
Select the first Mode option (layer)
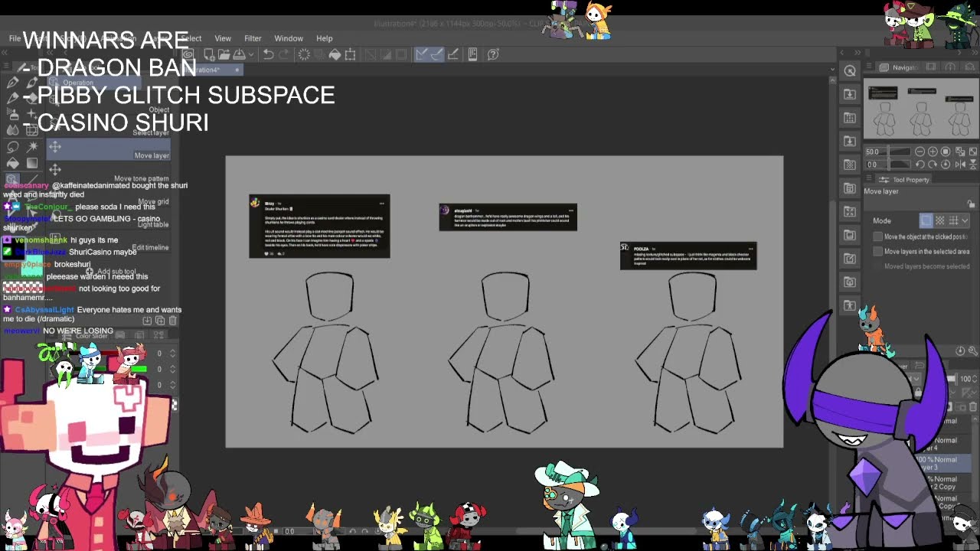(926, 220)
